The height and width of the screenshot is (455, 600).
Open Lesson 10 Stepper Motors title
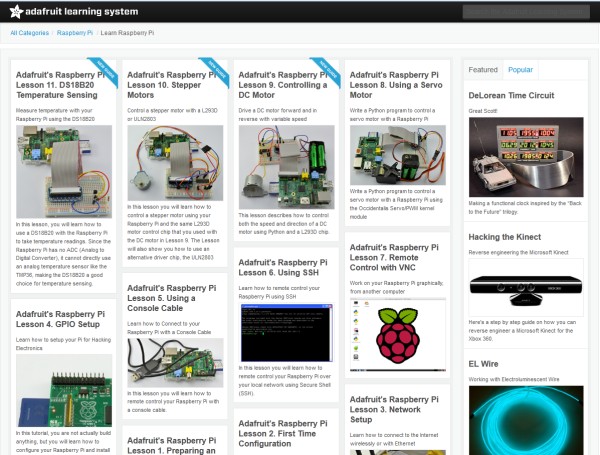click(x=172, y=85)
